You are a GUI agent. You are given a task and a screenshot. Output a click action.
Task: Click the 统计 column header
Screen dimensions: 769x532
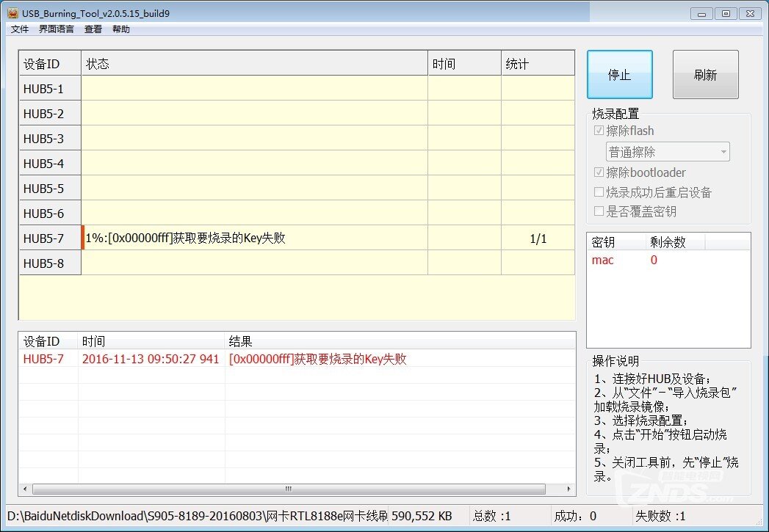(x=537, y=64)
